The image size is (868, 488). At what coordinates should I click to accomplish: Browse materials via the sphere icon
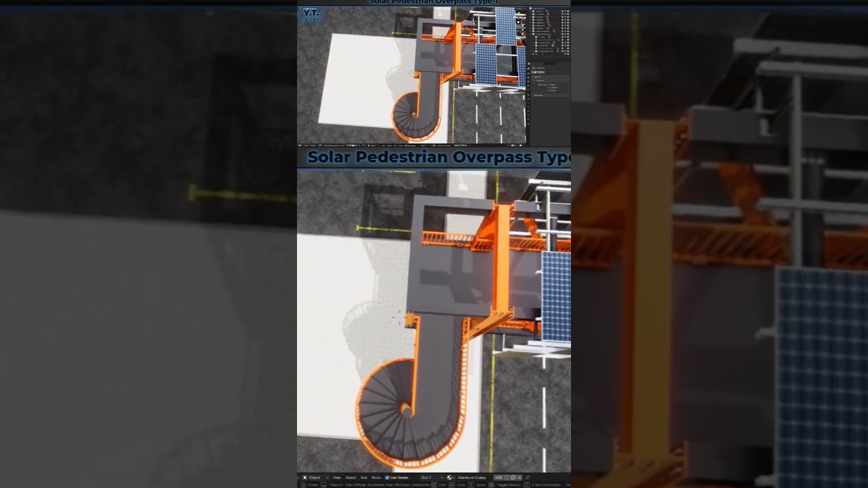450,478
